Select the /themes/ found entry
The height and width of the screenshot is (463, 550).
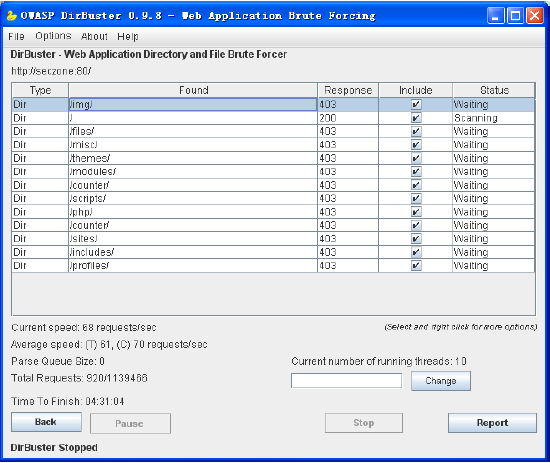193,158
